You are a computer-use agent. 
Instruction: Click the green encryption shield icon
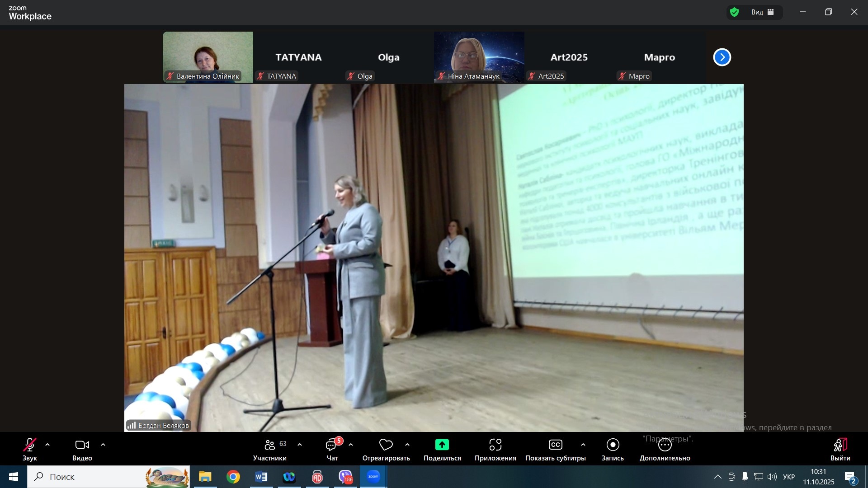[x=735, y=12]
